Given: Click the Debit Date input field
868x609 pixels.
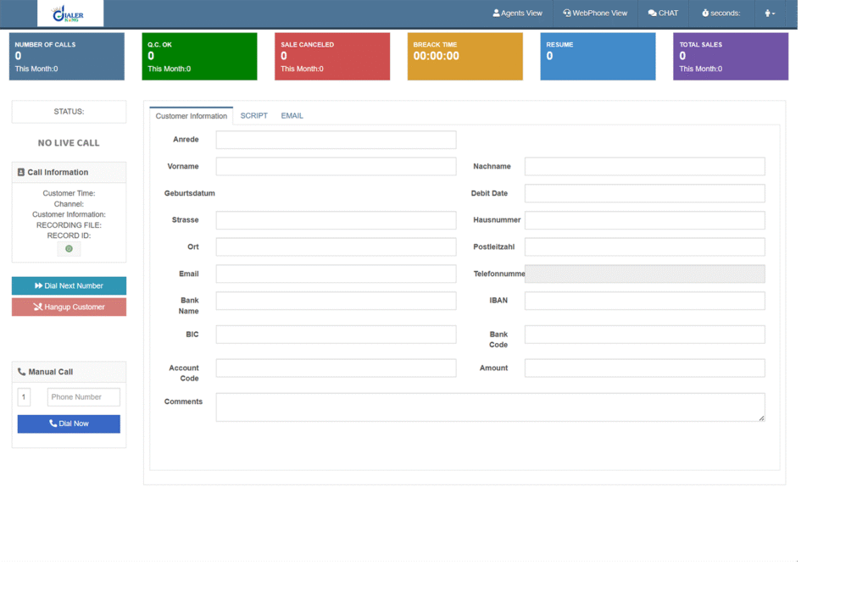Looking at the screenshot, I should (x=645, y=194).
